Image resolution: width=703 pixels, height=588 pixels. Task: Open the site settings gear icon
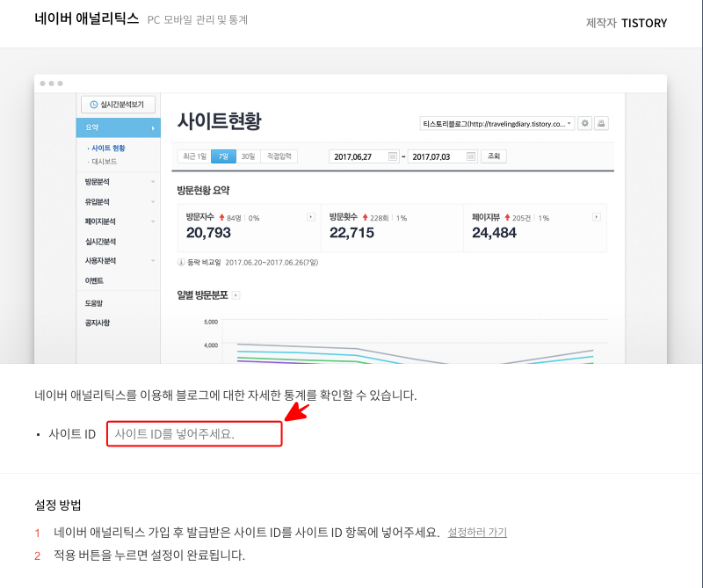585,124
